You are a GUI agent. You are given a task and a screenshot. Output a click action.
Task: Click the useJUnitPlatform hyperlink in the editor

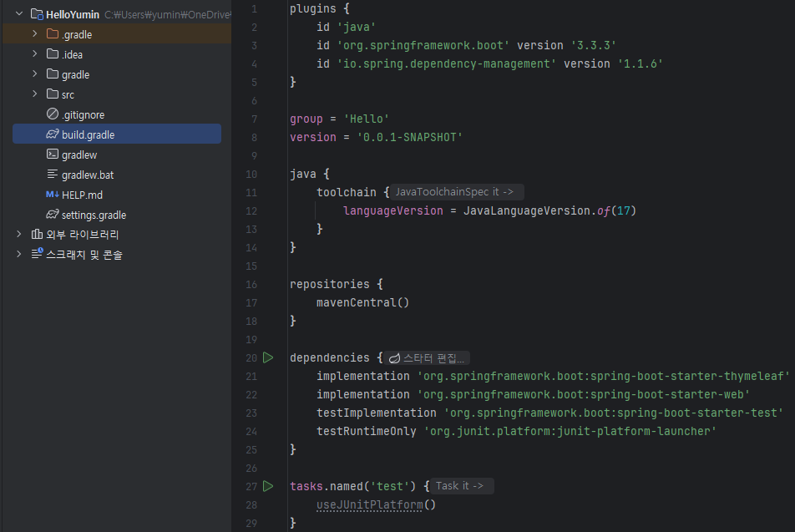point(369,504)
